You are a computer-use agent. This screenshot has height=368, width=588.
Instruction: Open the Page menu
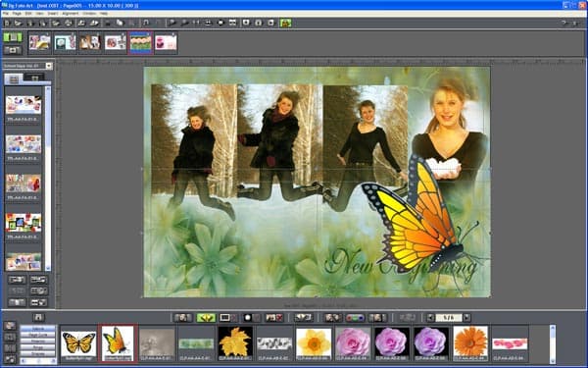point(17,13)
